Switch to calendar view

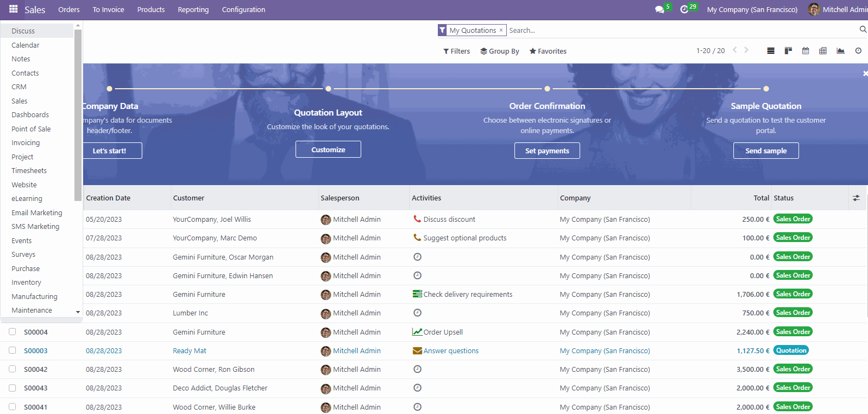click(x=806, y=51)
